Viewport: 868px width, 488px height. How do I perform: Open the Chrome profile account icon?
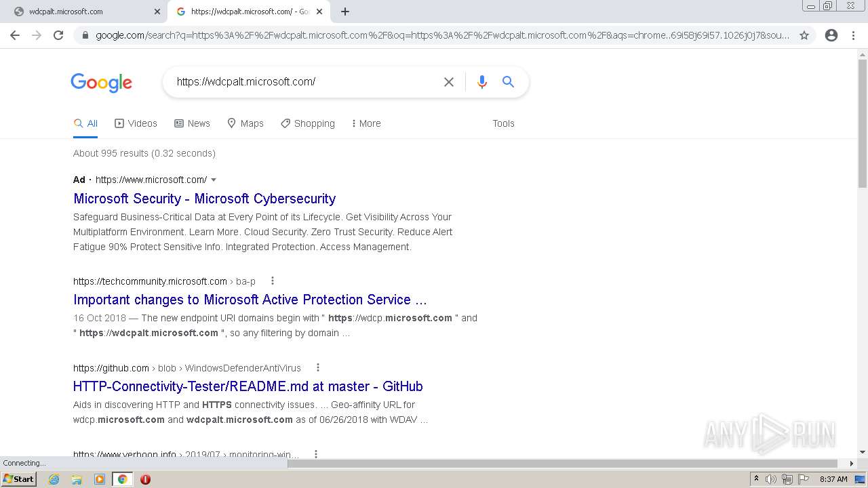831,35
